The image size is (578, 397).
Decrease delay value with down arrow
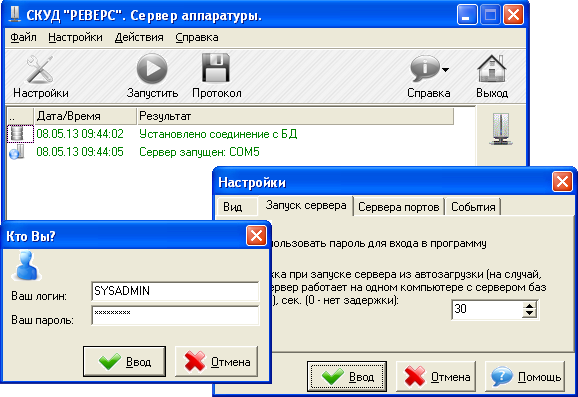530,314
